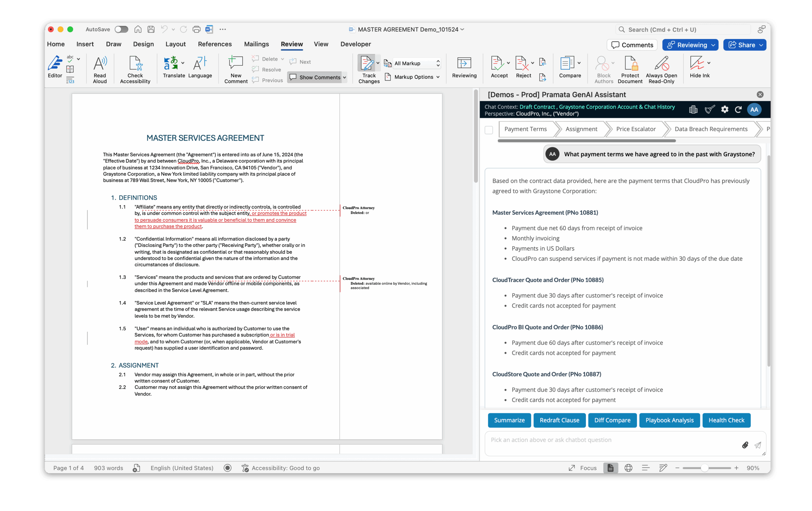Enable Focus mode

click(582, 468)
